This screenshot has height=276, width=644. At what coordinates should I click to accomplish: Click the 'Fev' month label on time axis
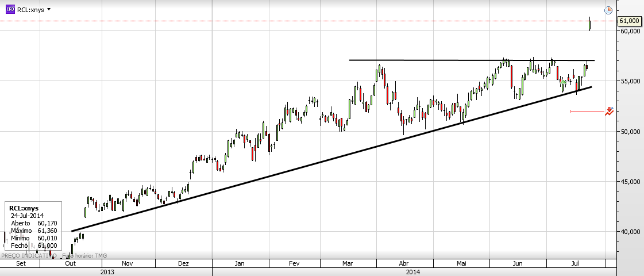pyautogui.click(x=294, y=263)
